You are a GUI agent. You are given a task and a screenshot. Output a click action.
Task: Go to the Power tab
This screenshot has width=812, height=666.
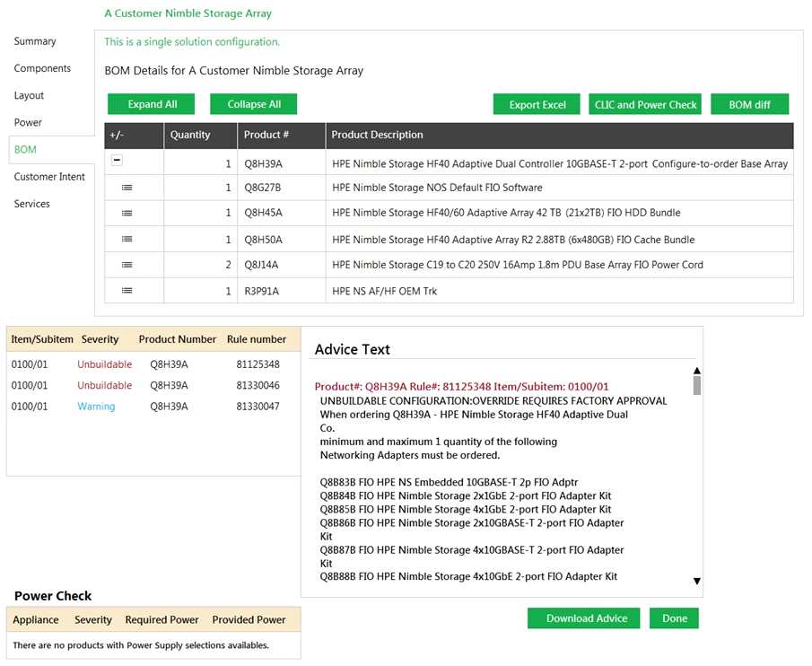tap(28, 122)
